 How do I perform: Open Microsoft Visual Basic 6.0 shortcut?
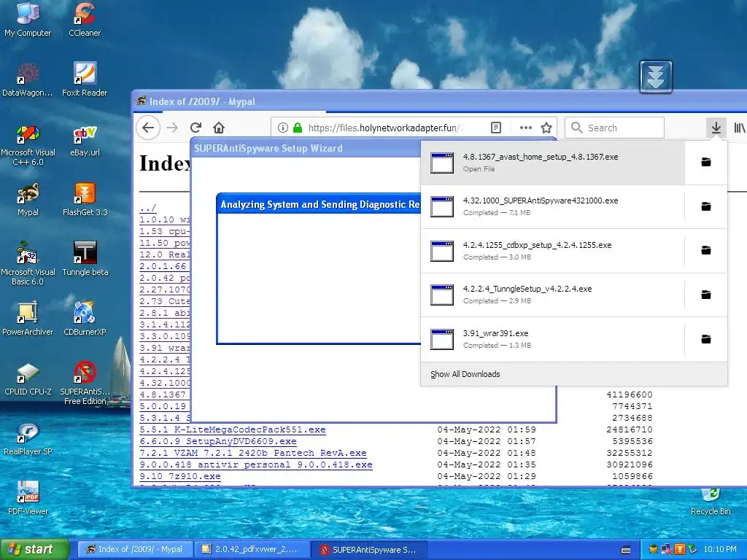click(28, 262)
